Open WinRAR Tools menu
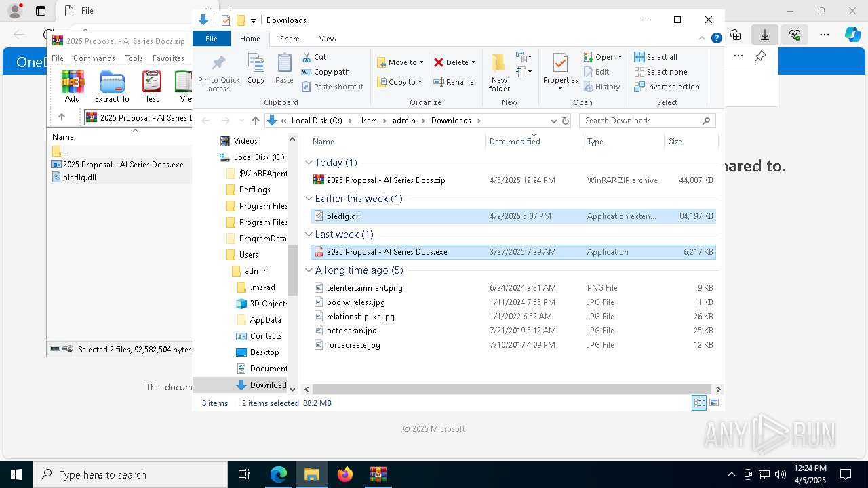 coord(134,58)
